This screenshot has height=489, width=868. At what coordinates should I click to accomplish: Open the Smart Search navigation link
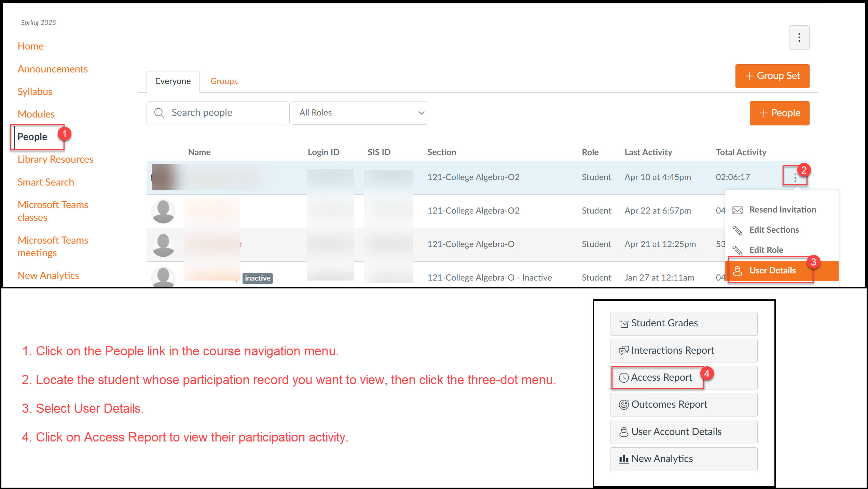(46, 182)
